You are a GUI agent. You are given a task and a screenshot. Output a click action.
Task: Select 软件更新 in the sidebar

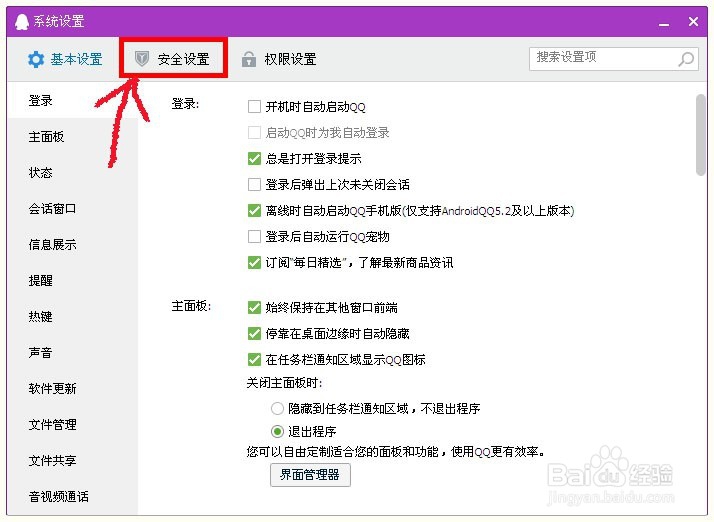click(72, 389)
